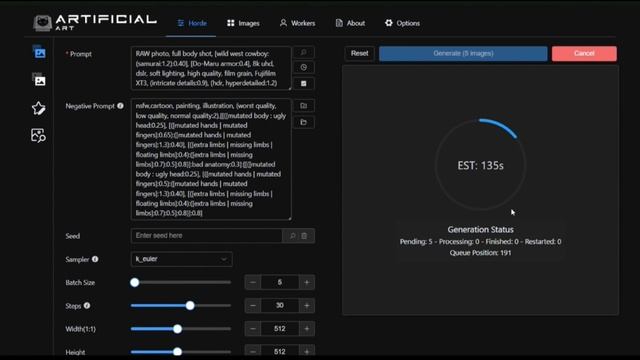Click the magnifier icon in Seed field
This screenshot has height=360, width=640.
(293, 236)
